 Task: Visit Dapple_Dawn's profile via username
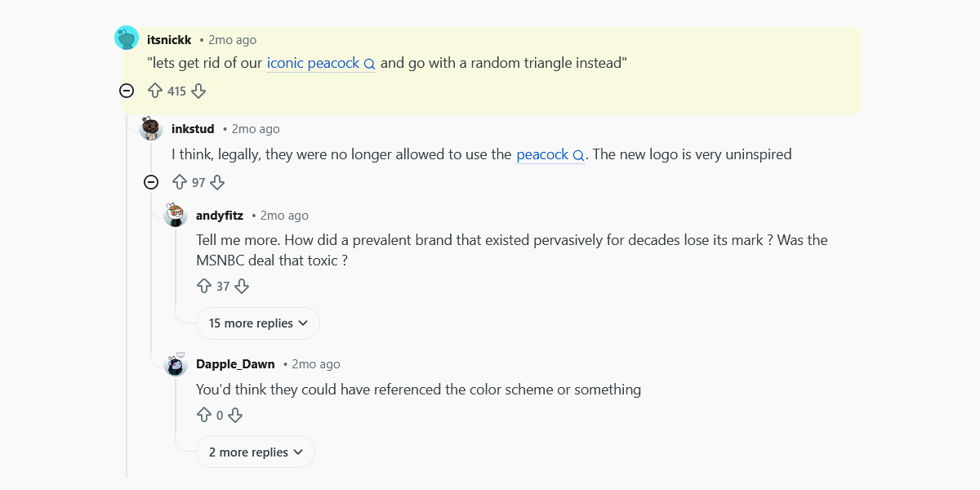pos(236,363)
